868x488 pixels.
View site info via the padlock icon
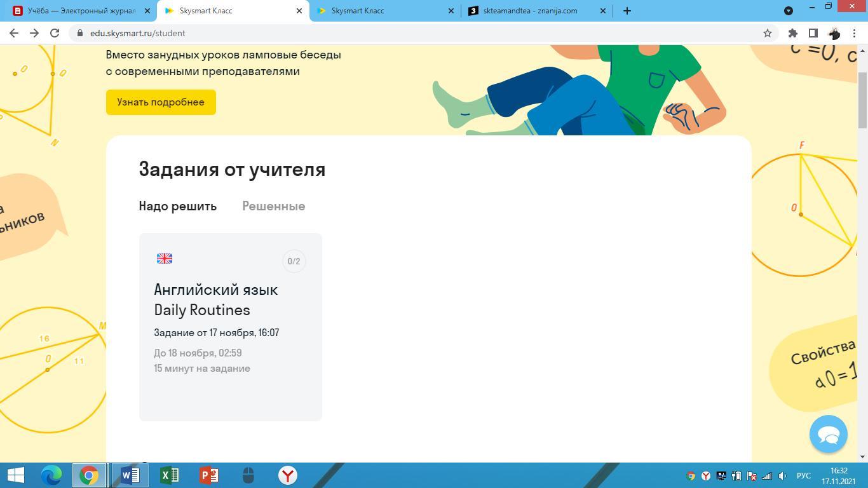point(80,33)
